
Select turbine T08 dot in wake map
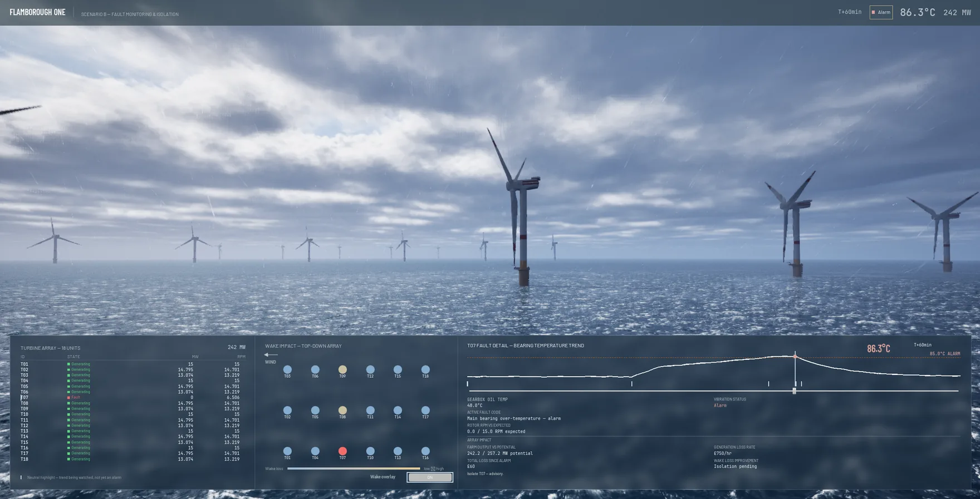click(x=342, y=411)
